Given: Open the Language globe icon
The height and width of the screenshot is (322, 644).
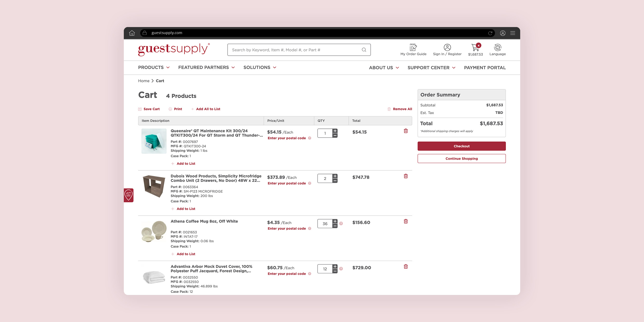Looking at the screenshot, I should point(497,47).
